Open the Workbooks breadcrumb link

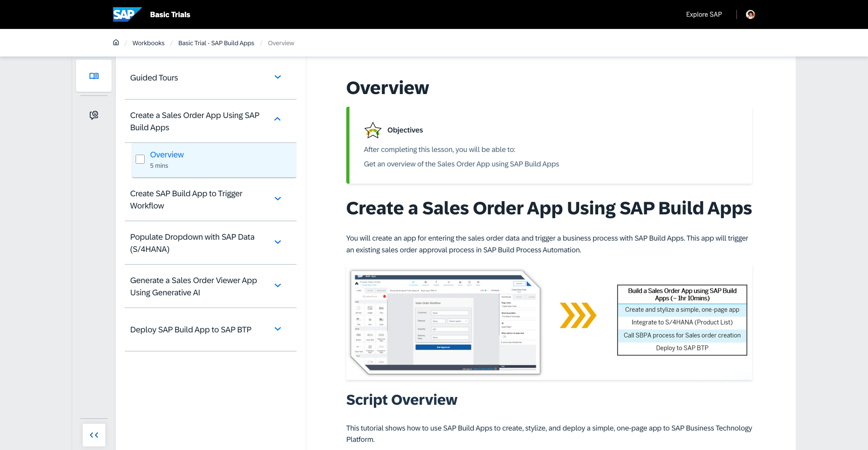[x=148, y=43]
